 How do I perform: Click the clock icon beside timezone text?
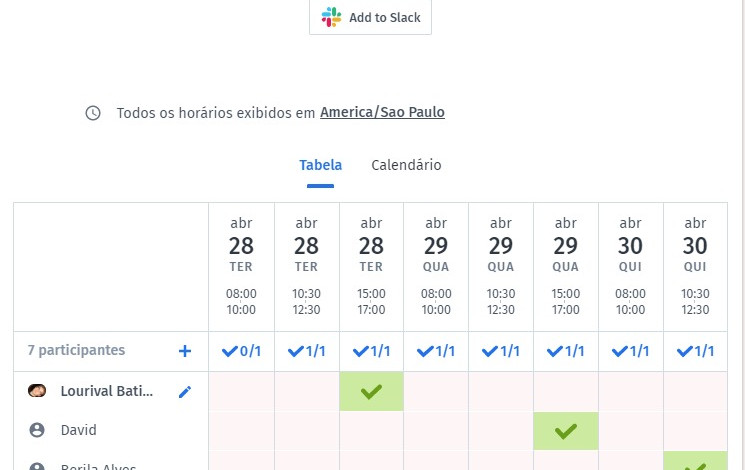tap(93, 113)
